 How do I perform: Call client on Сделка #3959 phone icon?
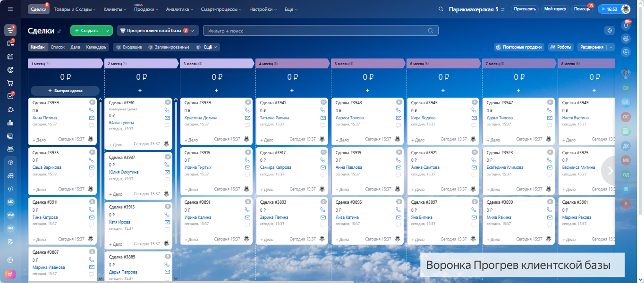[92, 110]
